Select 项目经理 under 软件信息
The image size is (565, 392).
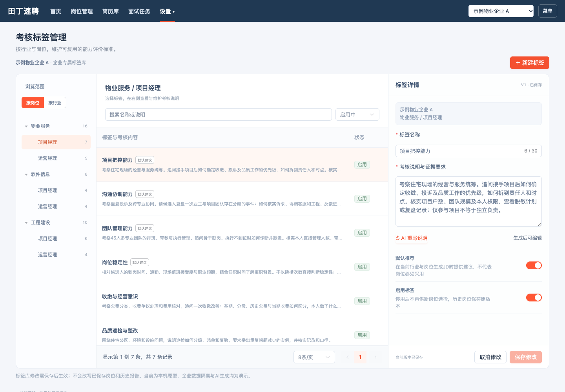coord(56,190)
